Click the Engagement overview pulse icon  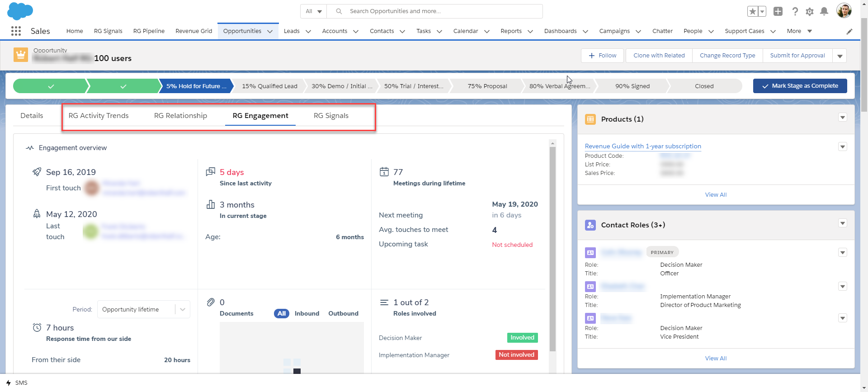click(x=30, y=148)
